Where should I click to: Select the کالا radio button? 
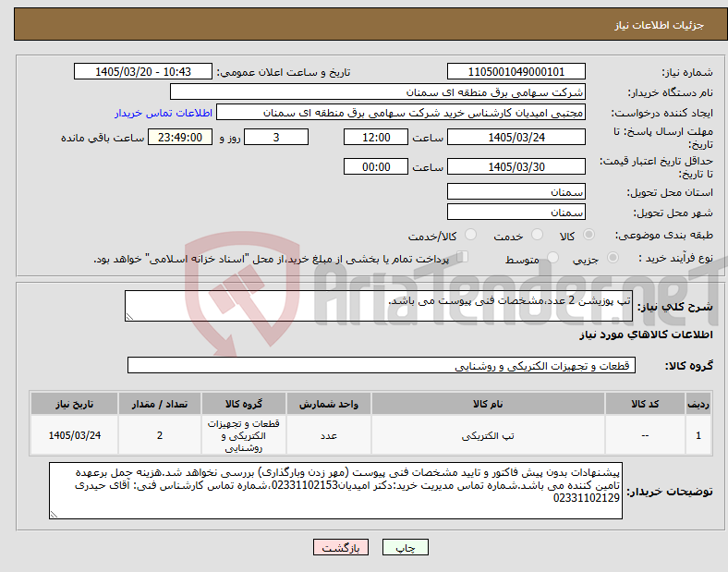[x=588, y=235]
